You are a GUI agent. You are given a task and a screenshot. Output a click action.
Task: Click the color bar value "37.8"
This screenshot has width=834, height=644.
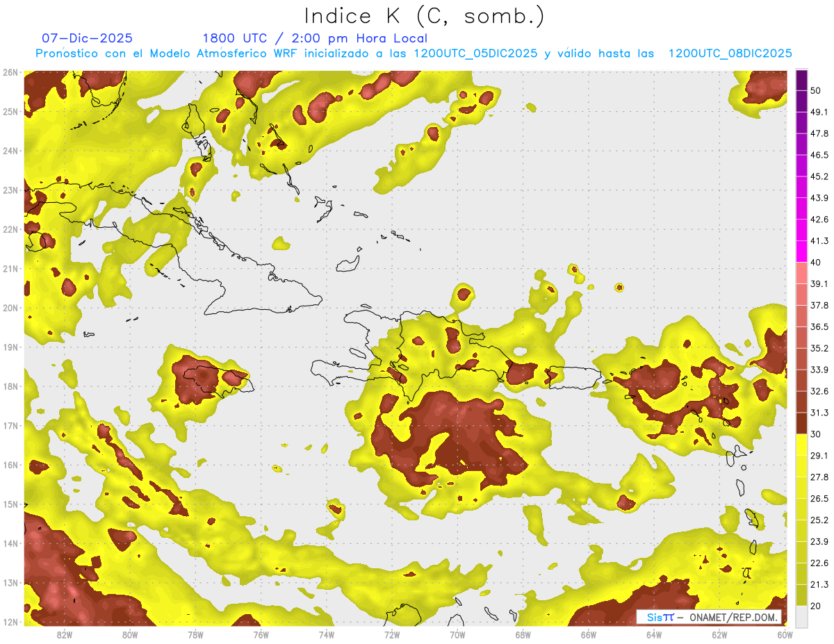click(x=819, y=305)
